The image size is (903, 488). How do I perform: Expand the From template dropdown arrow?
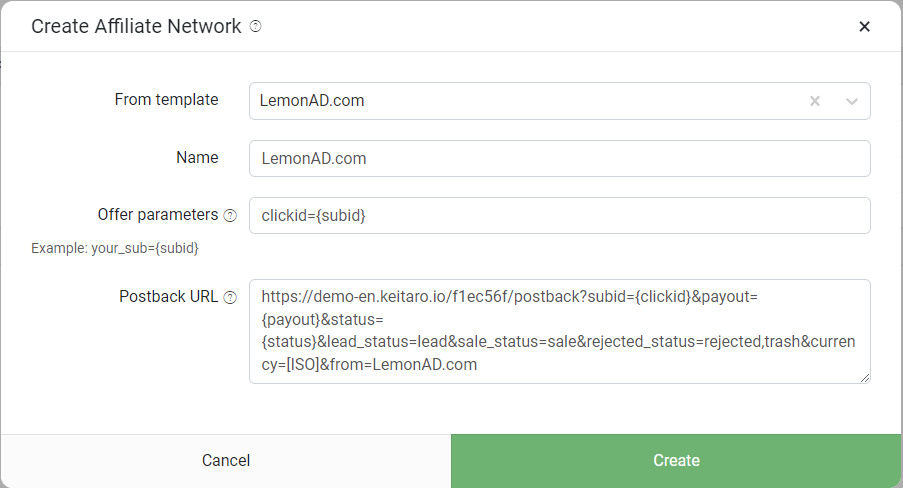(852, 101)
